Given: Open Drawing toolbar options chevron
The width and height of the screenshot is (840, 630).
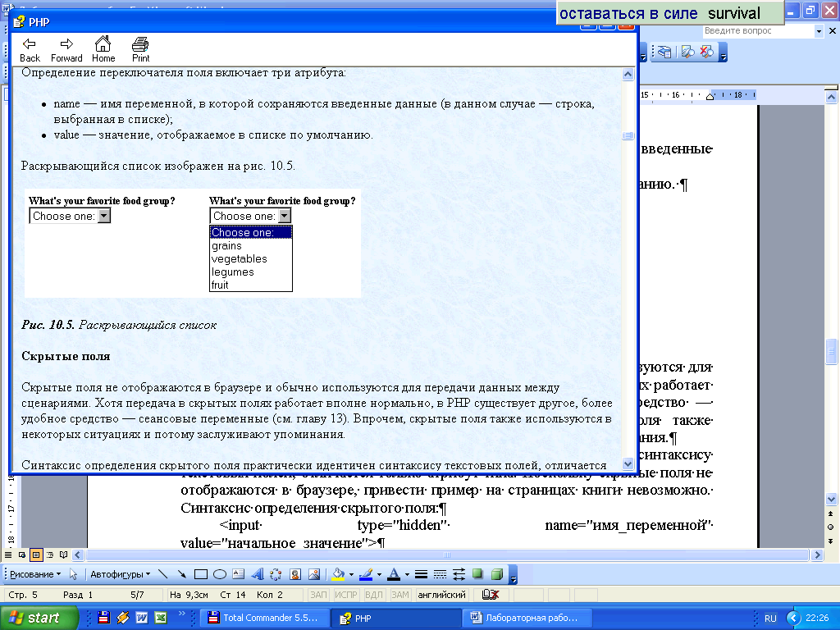Looking at the screenshot, I should point(514,575).
